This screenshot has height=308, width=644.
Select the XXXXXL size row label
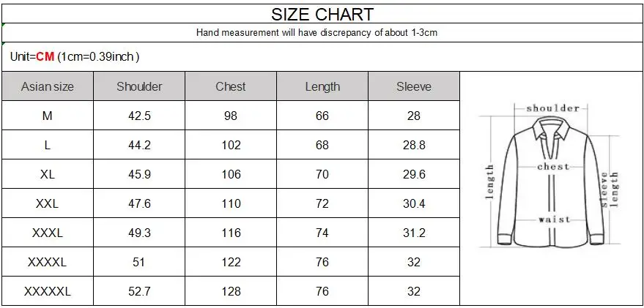(x=48, y=292)
